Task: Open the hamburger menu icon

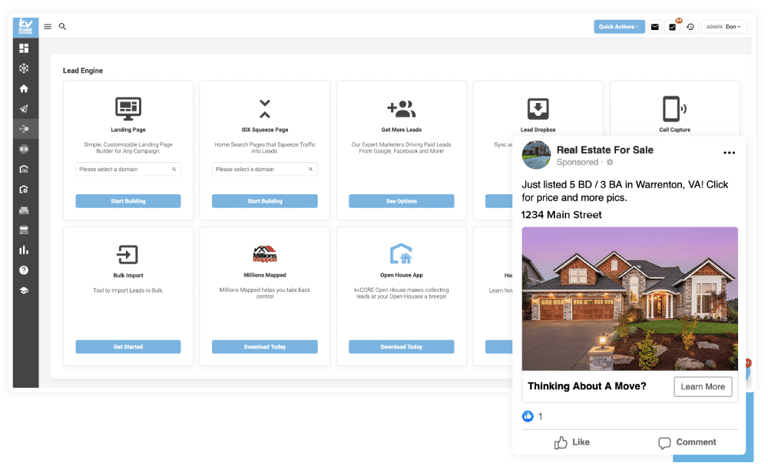Action: pos(48,26)
